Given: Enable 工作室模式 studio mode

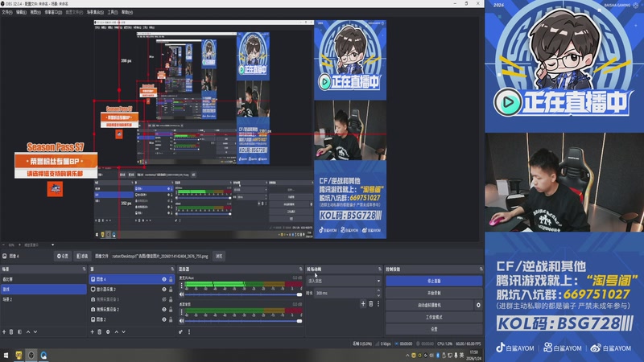Looking at the screenshot, I should [x=434, y=317].
